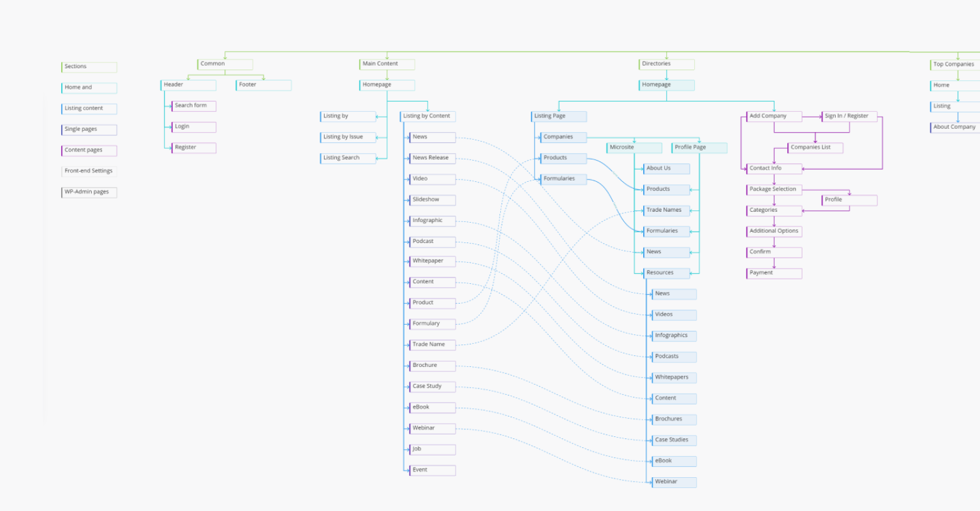980x511 pixels.
Task: Select the "Listing by Content" node
Action: pyautogui.click(x=428, y=116)
